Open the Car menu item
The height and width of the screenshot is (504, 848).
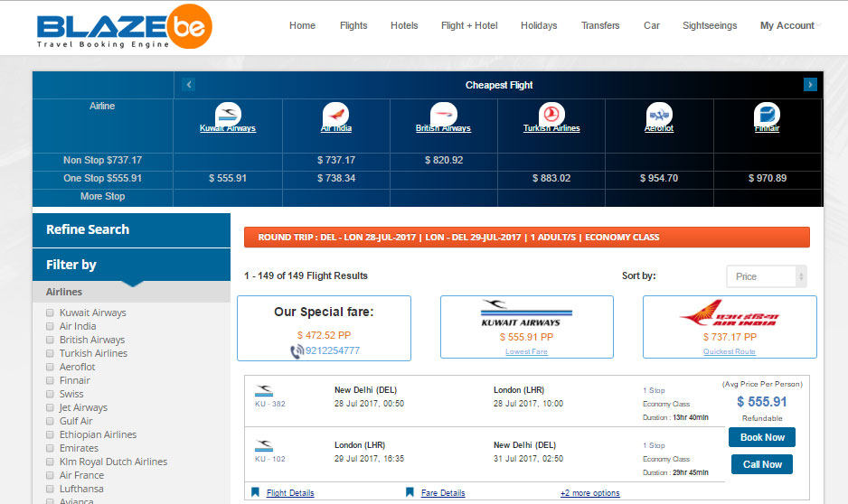tap(651, 25)
